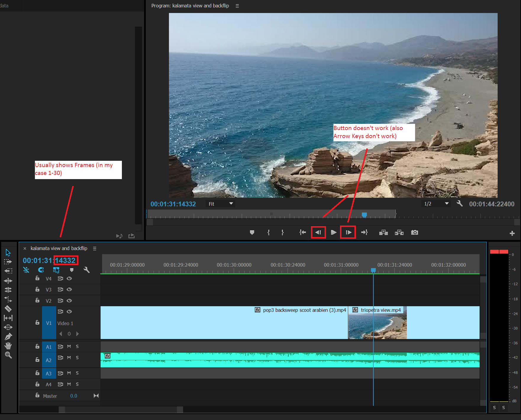Open timeline sequence panel menu
521x420 pixels.
[95, 249]
